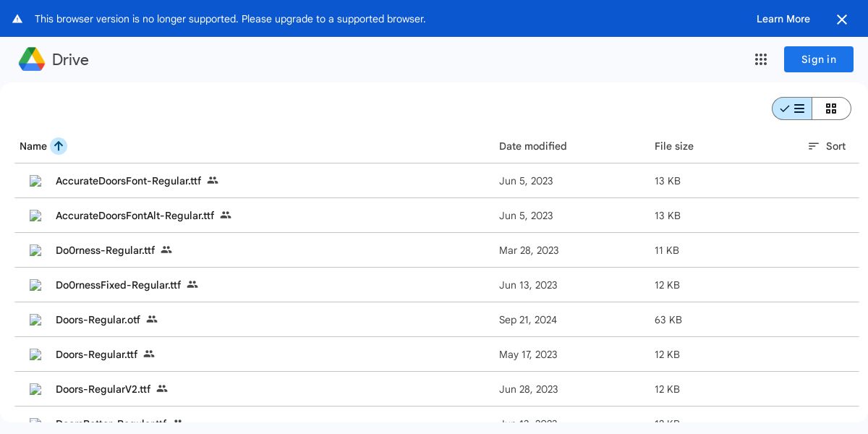The width and height of the screenshot is (868, 434).
Task: Reverse sort direction using Name arrow
Action: (59, 146)
